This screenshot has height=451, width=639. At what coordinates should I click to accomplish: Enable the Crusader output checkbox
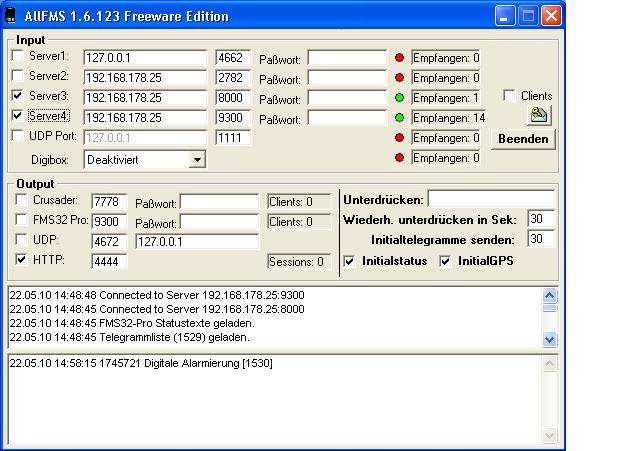(x=21, y=200)
